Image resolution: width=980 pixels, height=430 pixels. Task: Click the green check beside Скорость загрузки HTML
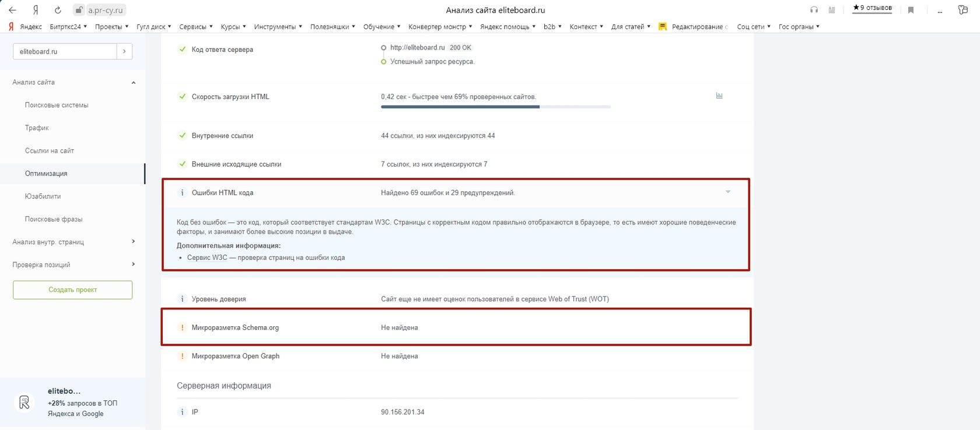[x=182, y=97]
